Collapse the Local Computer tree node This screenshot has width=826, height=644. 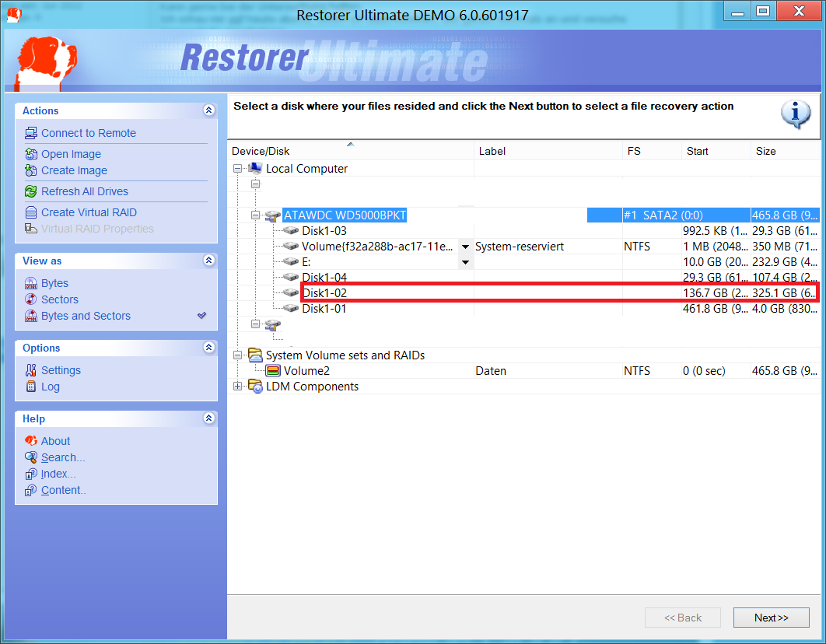coord(237,169)
